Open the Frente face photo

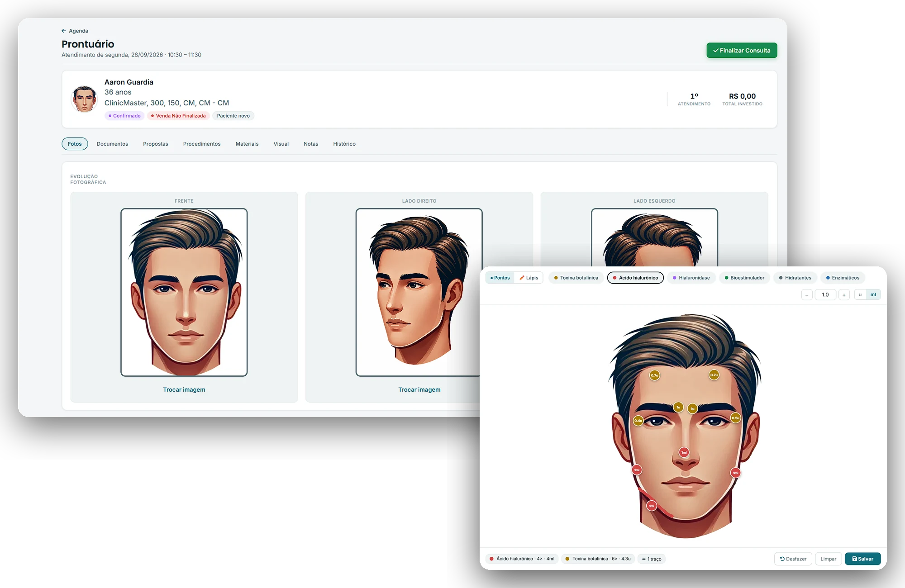pyautogui.click(x=184, y=292)
